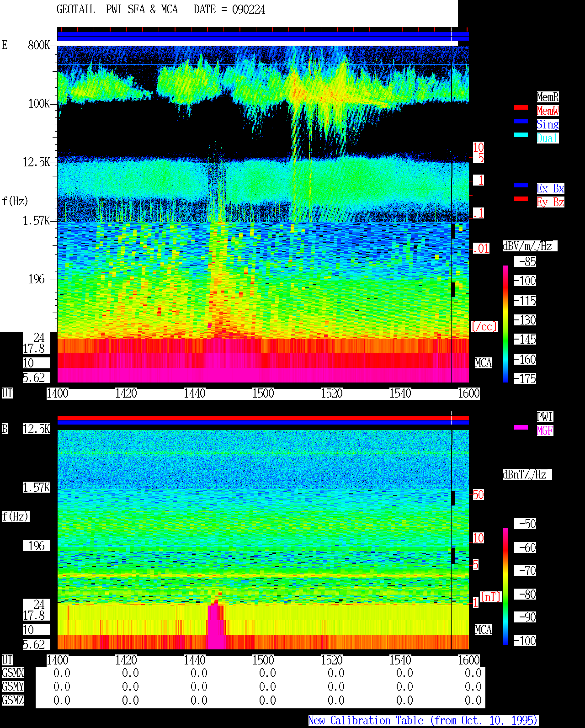Viewport: 585px width, 728px height.
Task: Click the dBV/m/√Hz color scale bar
Action: pyautogui.click(x=505, y=324)
